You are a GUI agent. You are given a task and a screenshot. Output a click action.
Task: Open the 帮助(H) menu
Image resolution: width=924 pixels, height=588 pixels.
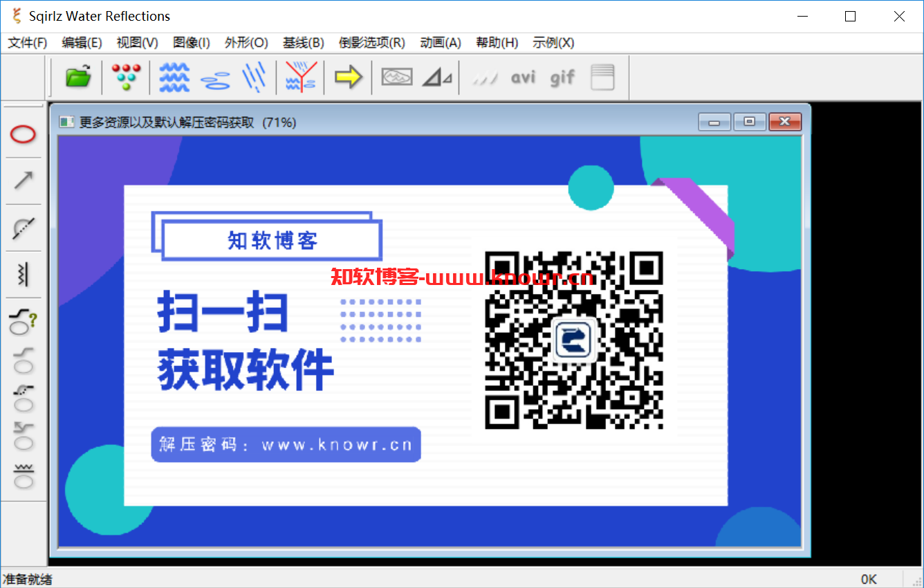(x=497, y=43)
